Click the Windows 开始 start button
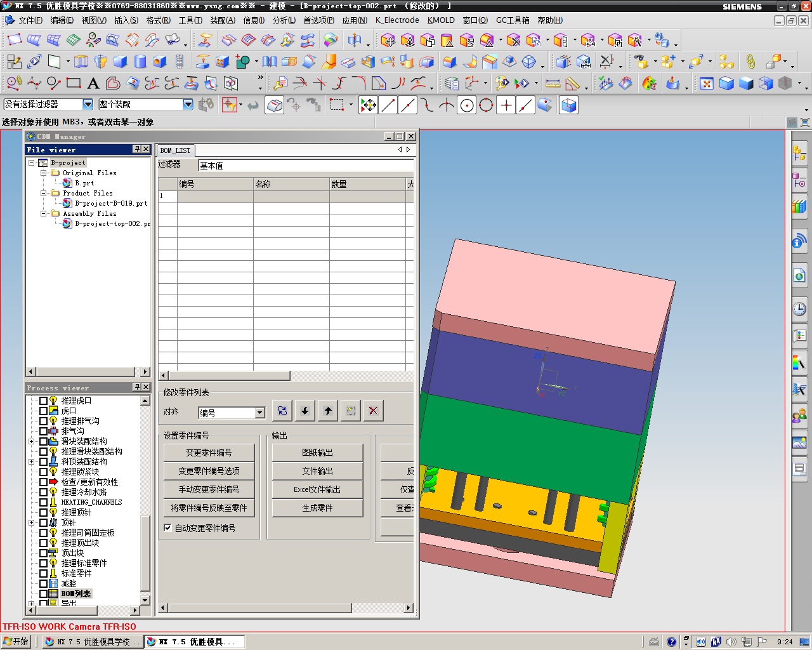 pos(16,641)
